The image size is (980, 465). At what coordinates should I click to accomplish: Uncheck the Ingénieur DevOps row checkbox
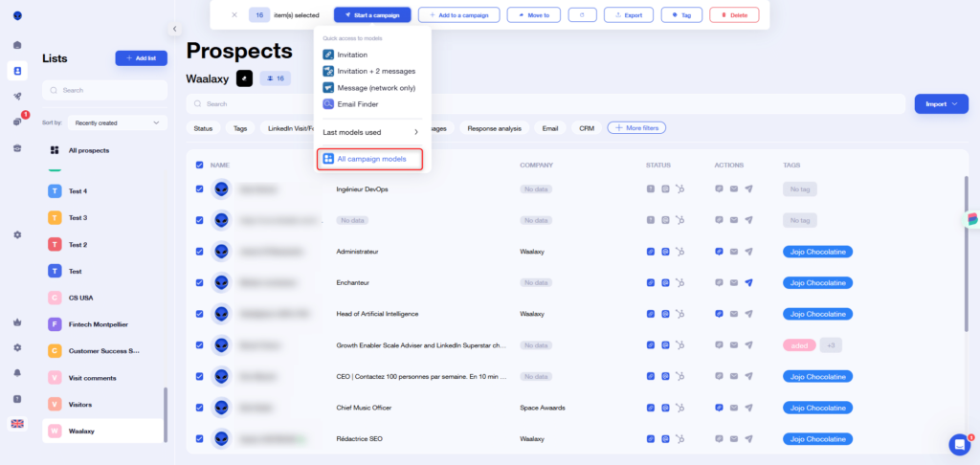point(199,188)
